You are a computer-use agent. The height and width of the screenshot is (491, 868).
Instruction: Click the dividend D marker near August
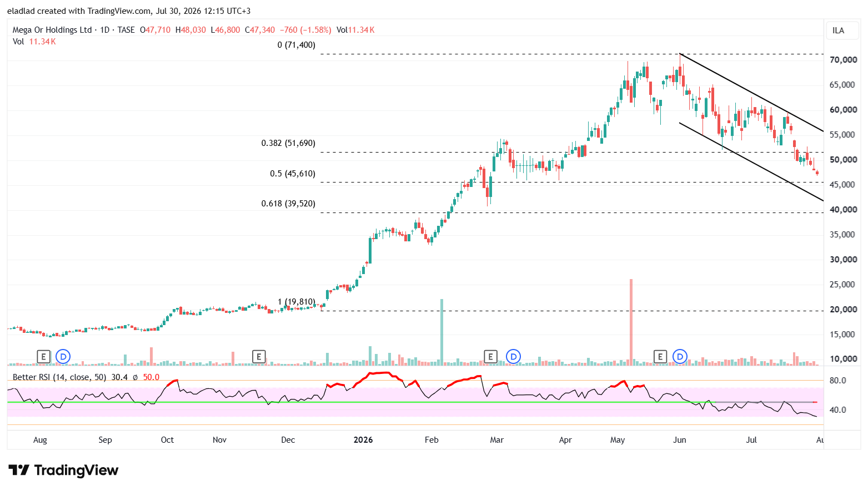point(63,357)
